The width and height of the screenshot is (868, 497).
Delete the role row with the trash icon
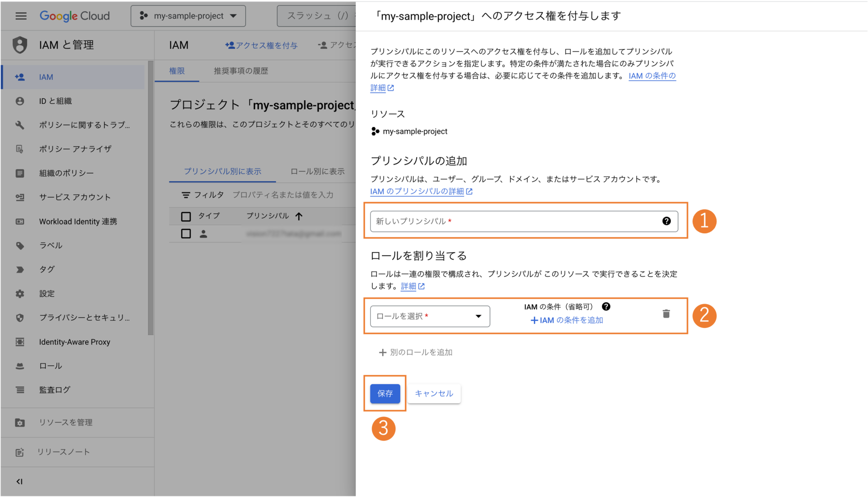666,314
